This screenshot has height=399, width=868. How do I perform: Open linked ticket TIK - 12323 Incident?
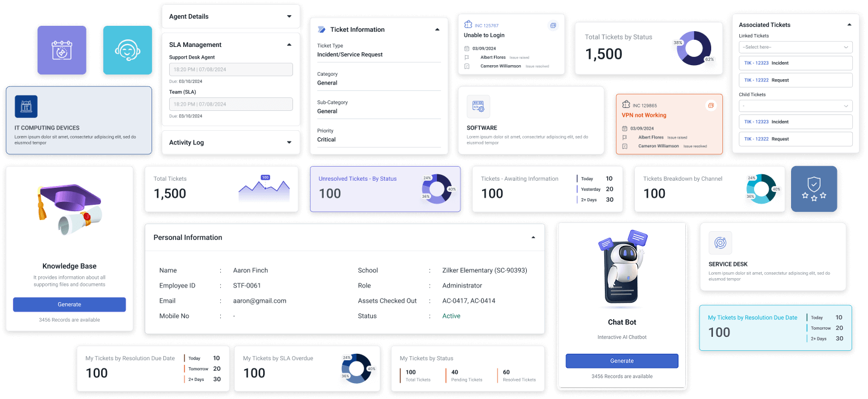[795, 63]
